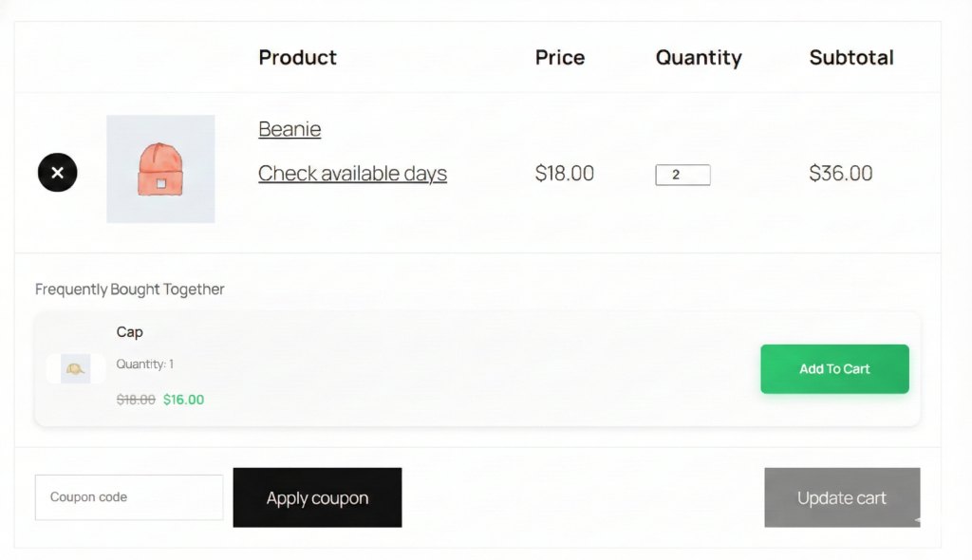Click the Beanie product thumbnail
Image resolution: width=972 pixels, height=560 pixels.
click(160, 169)
